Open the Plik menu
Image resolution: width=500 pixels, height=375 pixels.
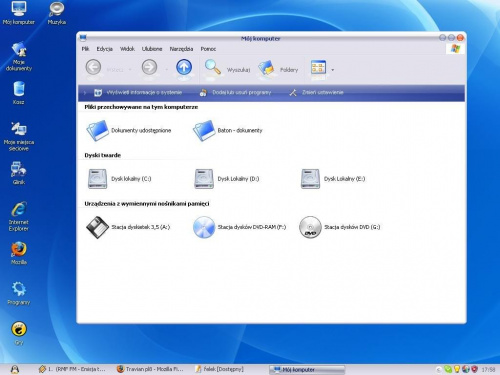85,49
